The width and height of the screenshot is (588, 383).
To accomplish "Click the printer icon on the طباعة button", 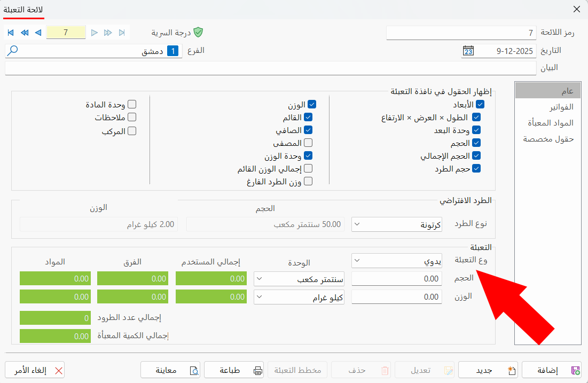I will (257, 370).
